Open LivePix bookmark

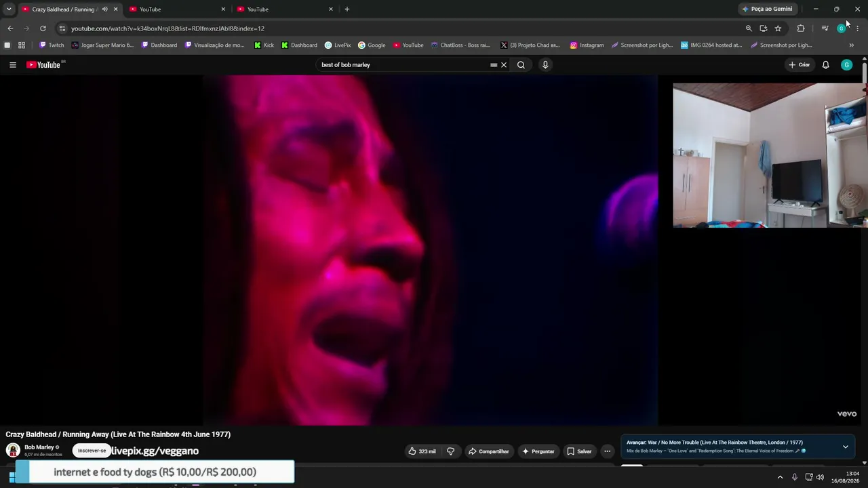click(x=338, y=45)
